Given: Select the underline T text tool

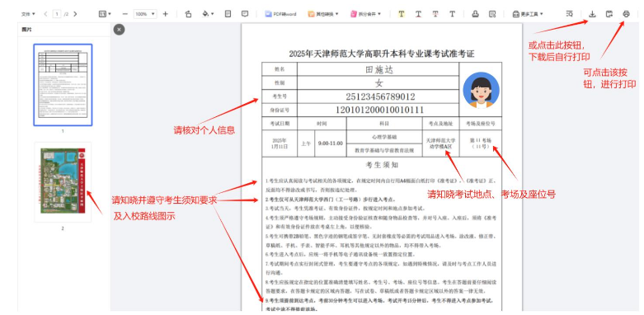Looking at the screenshot, I should pyautogui.click(x=418, y=14).
